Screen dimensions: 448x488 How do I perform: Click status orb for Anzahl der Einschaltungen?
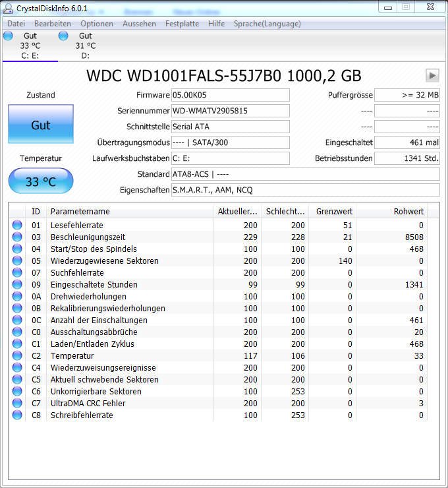(x=17, y=320)
